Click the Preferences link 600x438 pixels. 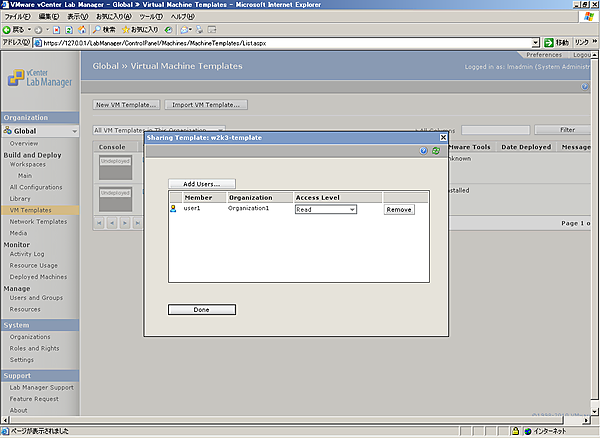click(543, 55)
